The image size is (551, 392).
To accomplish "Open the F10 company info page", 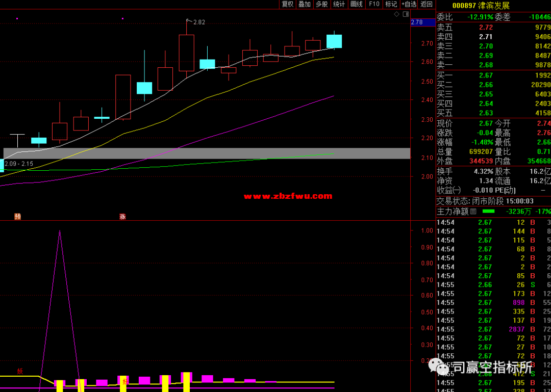I will pyautogui.click(x=374, y=4).
